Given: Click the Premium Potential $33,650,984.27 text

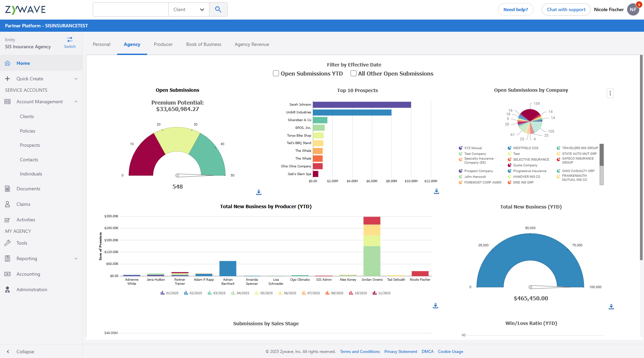Looking at the screenshot, I should [x=177, y=106].
